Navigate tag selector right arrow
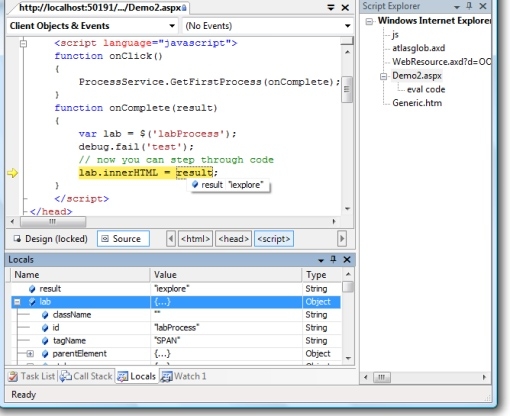Image resolution: width=510 pixels, height=416 pixels. 342,239
